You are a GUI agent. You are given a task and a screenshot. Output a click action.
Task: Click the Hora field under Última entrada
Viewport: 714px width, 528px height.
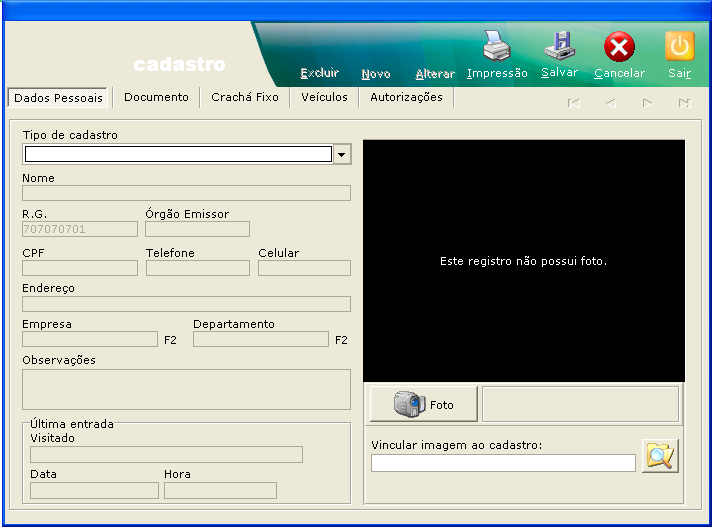click(220, 491)
